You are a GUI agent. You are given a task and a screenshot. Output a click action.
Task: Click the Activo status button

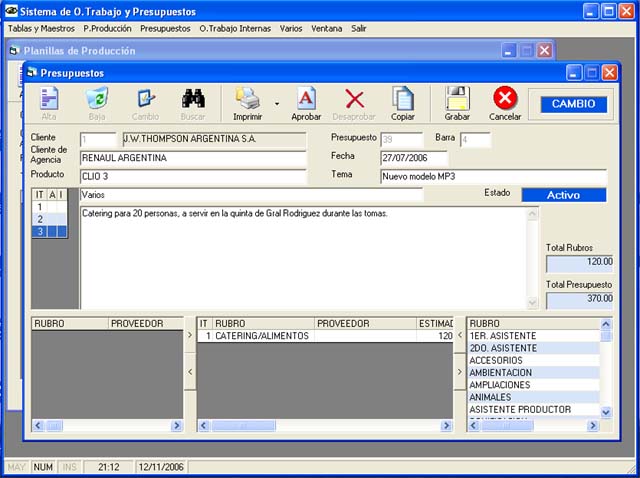tap(563, 195)
